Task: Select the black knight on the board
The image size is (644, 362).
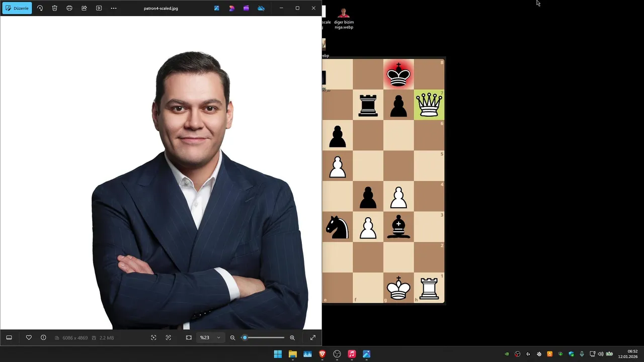Action: (x=338, y=227)
